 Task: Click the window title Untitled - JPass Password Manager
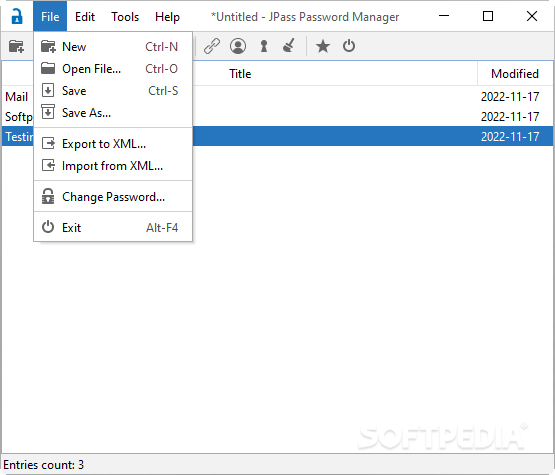305,17
